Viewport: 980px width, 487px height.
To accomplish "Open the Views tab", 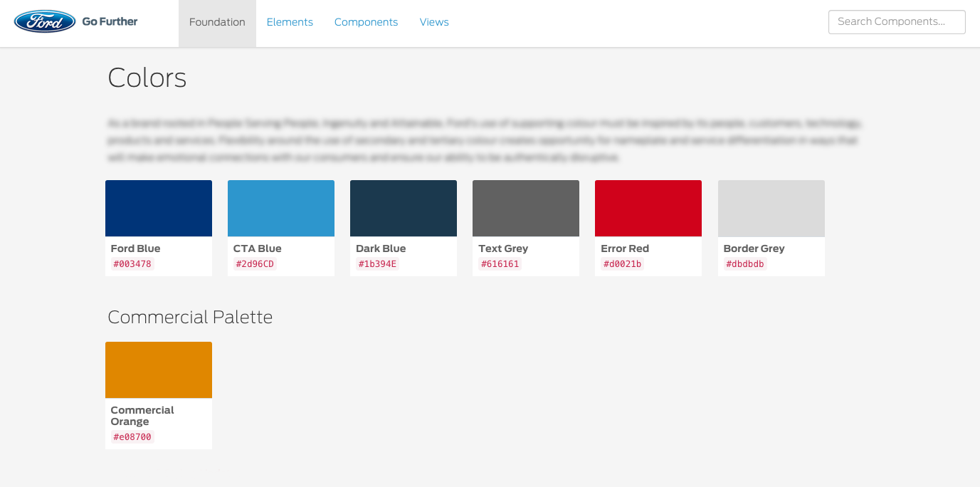I will tap(434, 22).
